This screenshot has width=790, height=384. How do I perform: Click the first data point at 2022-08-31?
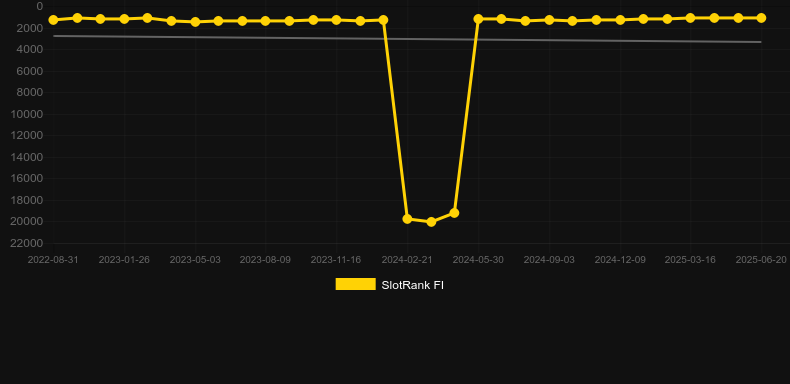click(x=53, y=20)
